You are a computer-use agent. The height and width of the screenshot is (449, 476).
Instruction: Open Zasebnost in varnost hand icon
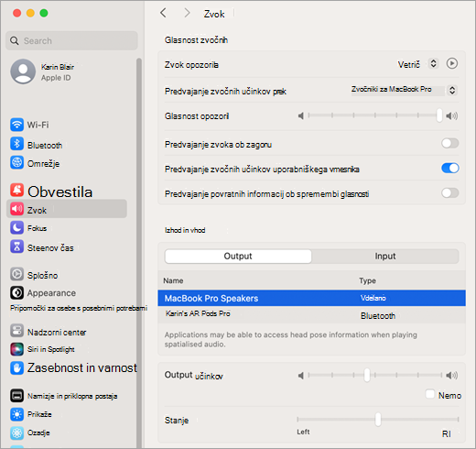click(16, 367)
